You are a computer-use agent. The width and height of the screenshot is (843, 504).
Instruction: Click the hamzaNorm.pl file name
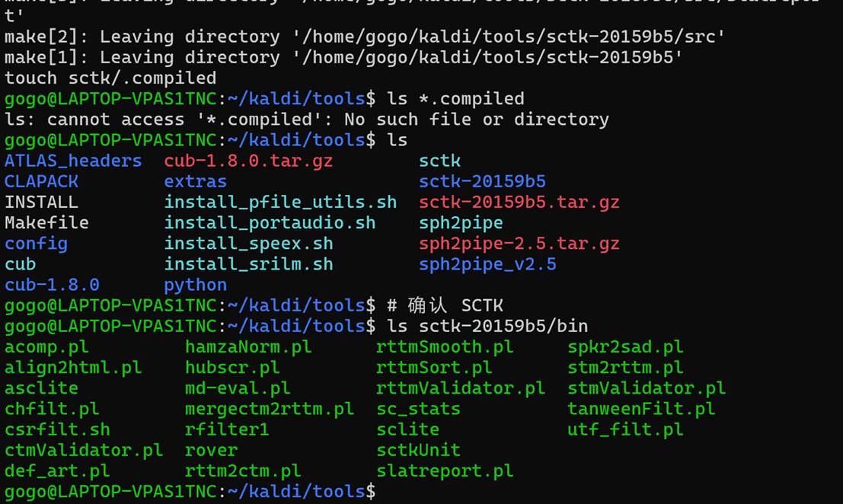click(x=248, y=346)
